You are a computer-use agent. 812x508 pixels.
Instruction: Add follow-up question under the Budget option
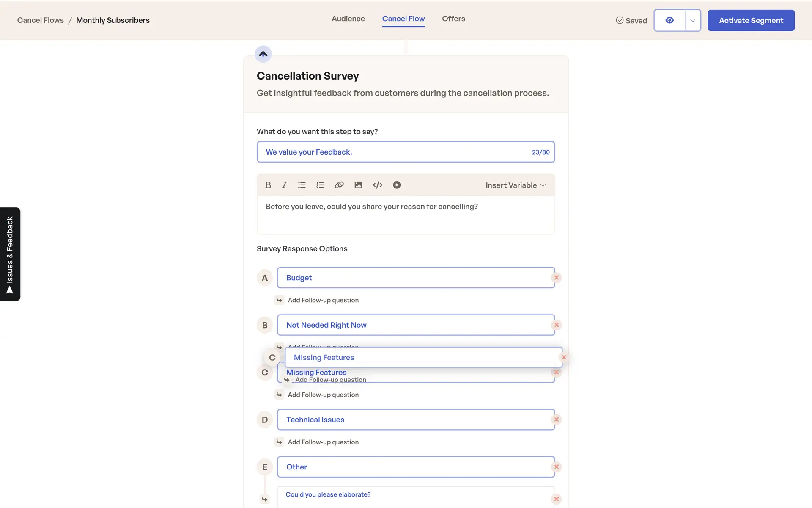[x=323, y=300]
